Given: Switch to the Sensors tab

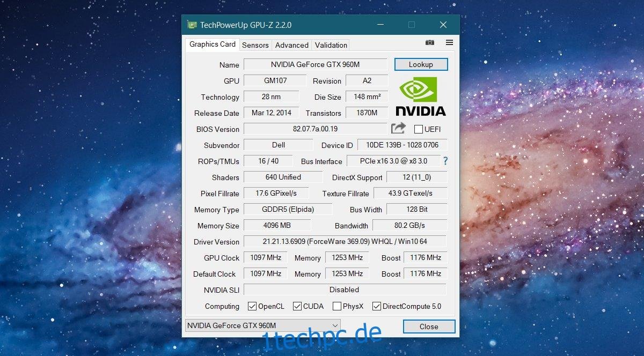Looking at the screenshot, I should coord(255,45).
